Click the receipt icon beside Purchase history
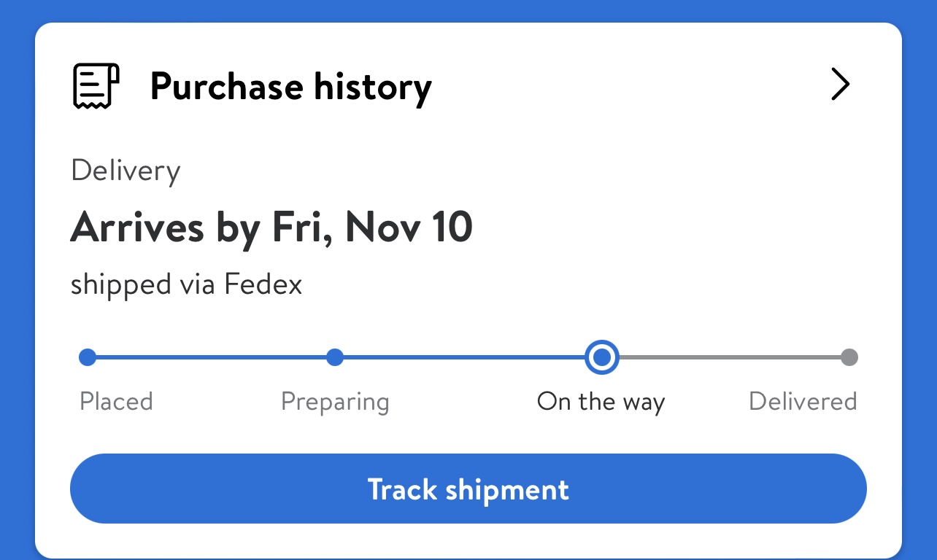 click(x=96, y=86)
